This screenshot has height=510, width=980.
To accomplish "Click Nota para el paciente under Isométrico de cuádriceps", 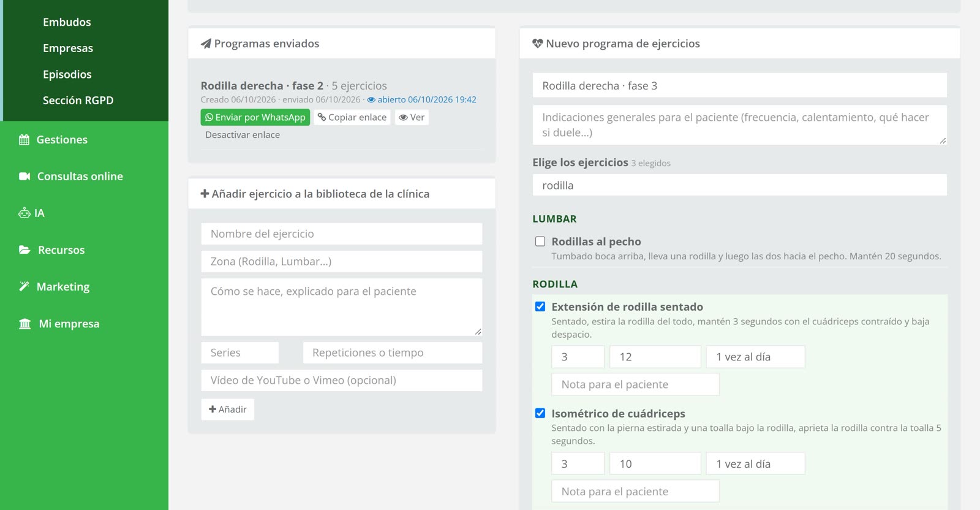I will click(x=635, y=491).
